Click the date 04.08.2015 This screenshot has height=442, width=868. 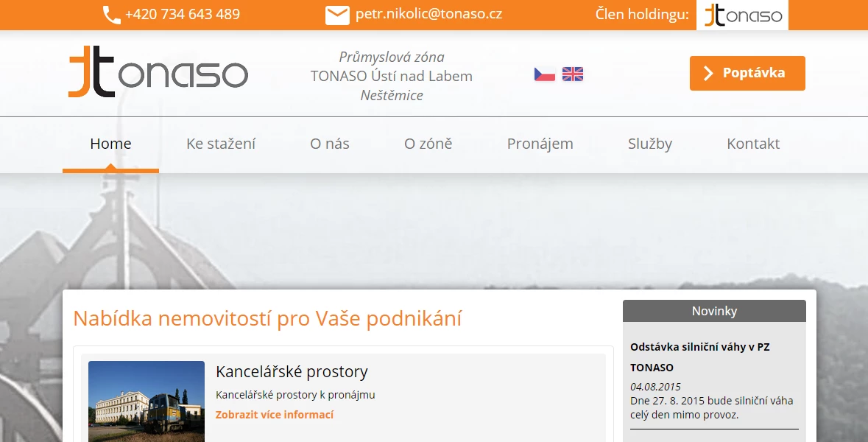655,387
